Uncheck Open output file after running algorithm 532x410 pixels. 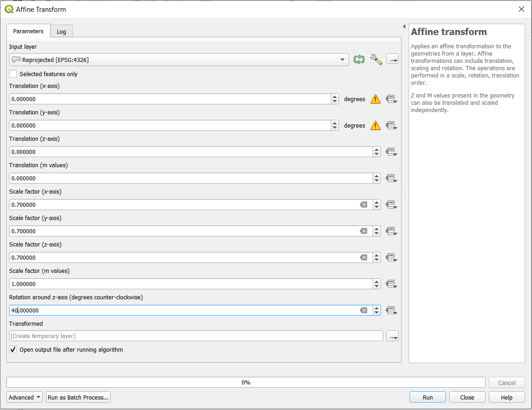coord(13,350)
